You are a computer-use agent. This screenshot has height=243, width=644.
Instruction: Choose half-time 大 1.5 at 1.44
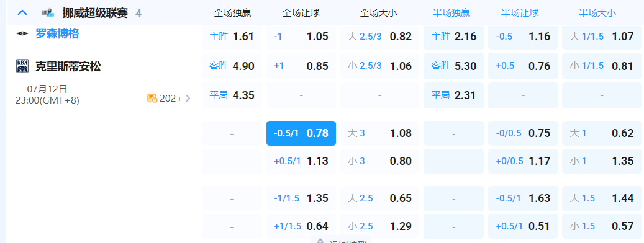tap(602, 198)
